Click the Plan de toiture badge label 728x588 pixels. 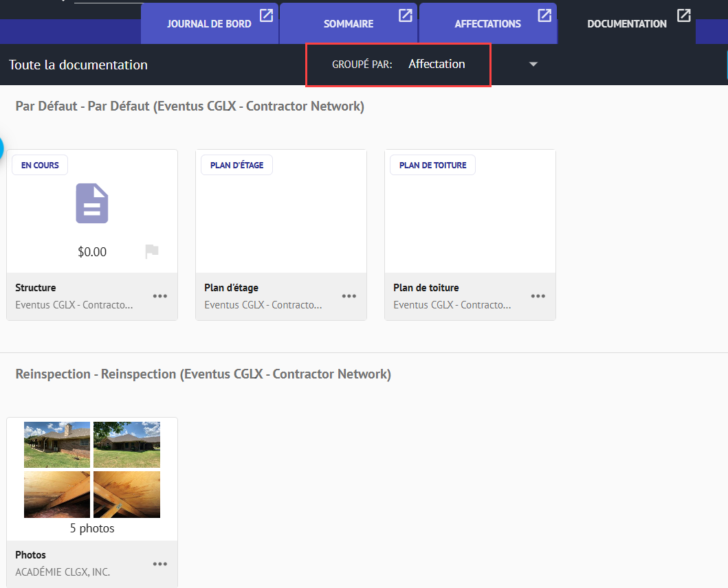click(432, 166)
